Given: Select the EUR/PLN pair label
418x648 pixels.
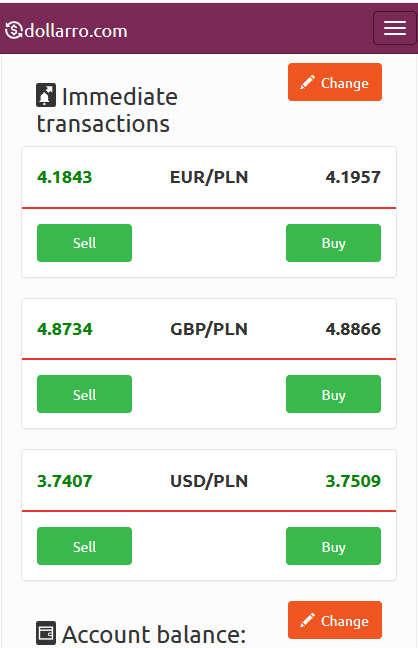Looking at the screenshot, I should coord(209,177).
